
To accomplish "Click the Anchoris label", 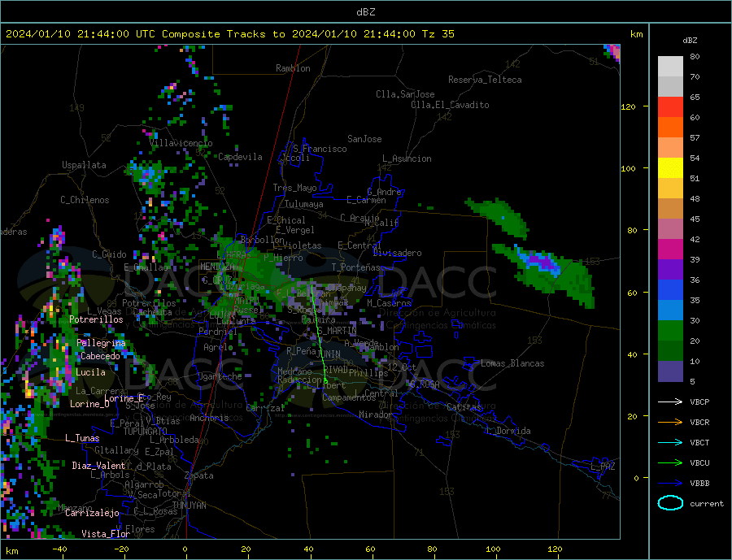I will point(209,418).
